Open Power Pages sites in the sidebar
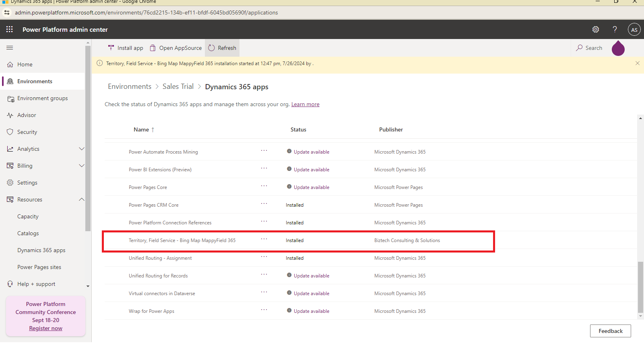The height and width of the screenshot is (345, 644). pos(39,267)
